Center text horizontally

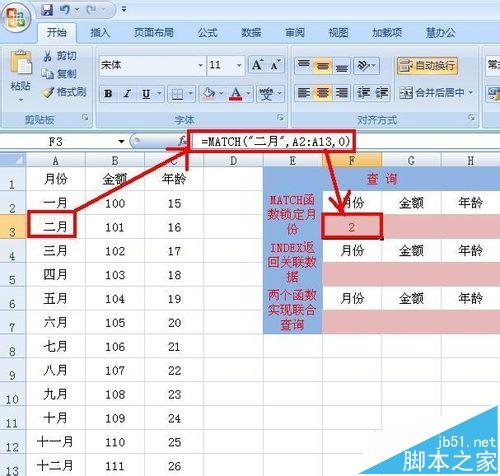[x=322, y=93]
